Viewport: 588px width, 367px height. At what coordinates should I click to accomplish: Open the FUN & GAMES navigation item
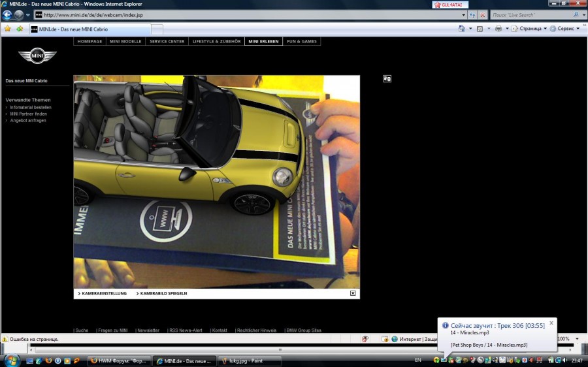pyautogui.click(x=302, y=42)
